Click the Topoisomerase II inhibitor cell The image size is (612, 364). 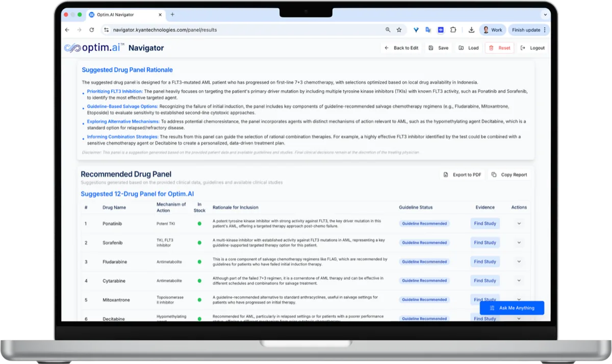(170, 300)
